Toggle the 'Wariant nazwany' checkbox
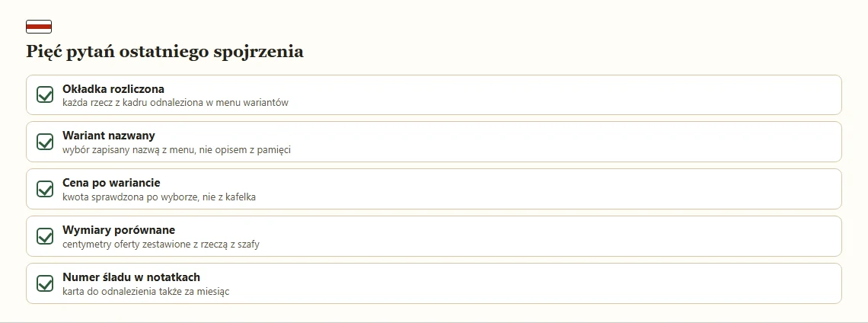The image size is (868, 323). coord(45,142)
